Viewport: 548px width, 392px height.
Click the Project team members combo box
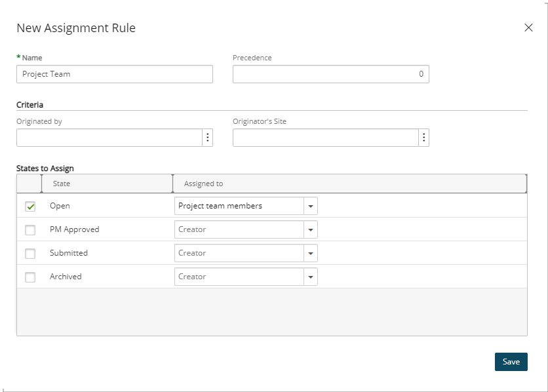[239, 206]
